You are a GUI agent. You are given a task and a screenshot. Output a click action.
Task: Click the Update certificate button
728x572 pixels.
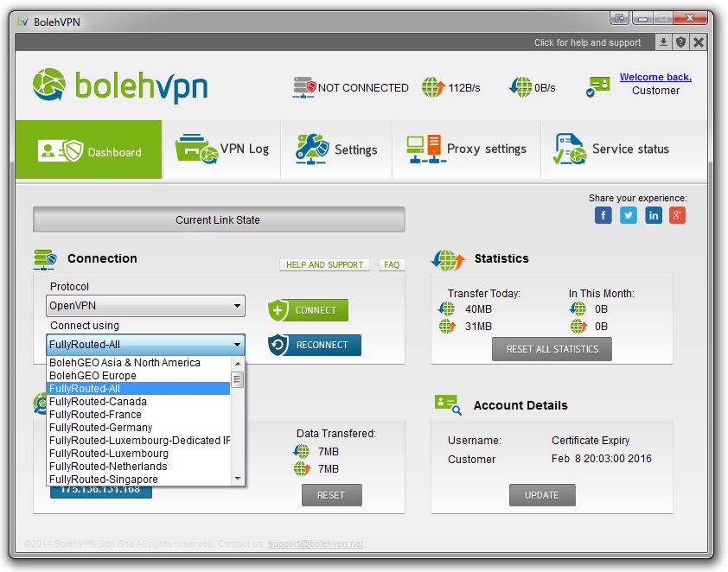coord(542,495)
